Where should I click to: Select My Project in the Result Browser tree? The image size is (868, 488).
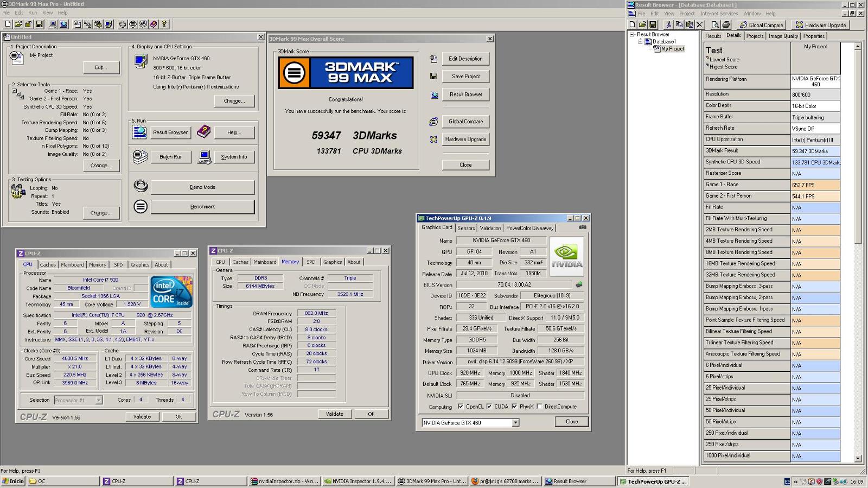click(x=673, y=49)
